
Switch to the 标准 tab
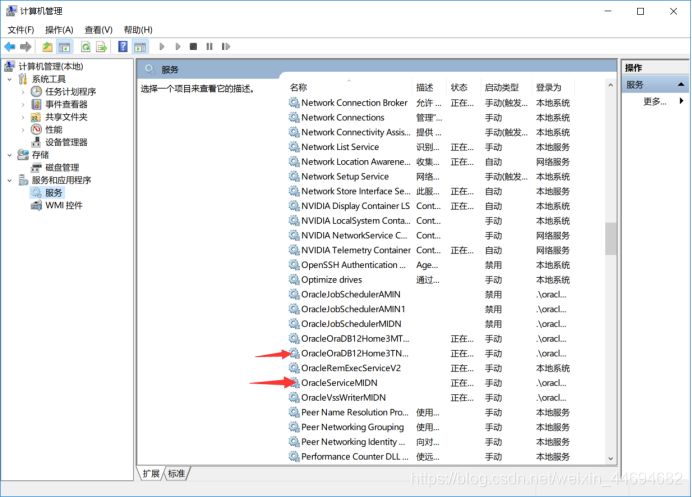tap(176, 474)
